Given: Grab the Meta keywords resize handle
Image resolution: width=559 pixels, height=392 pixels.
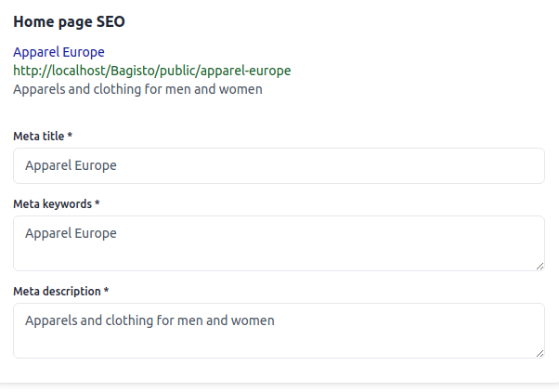Looking at the screenshot, I should point(539,266).
